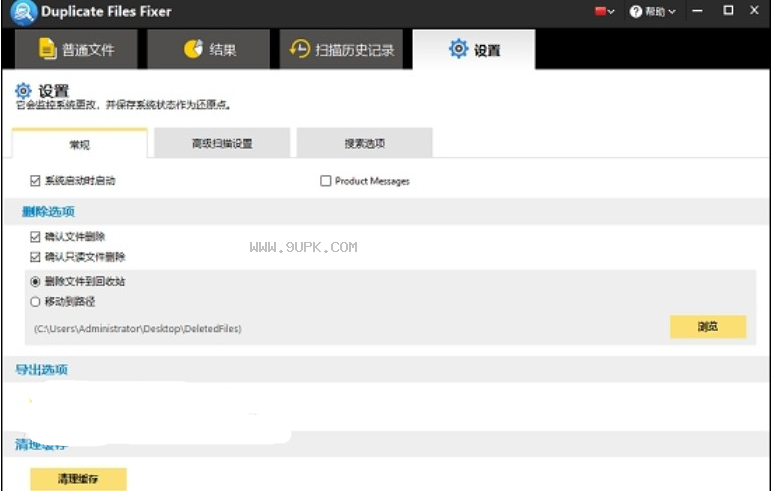Toggle 确认文件删除 checkbox
771x500 pixels.
tap(35, 237)
